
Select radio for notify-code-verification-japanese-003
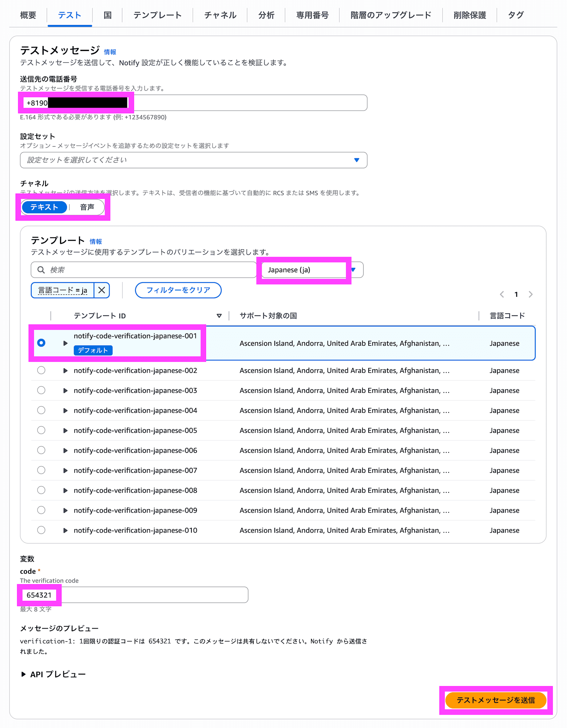click(41, 390)
